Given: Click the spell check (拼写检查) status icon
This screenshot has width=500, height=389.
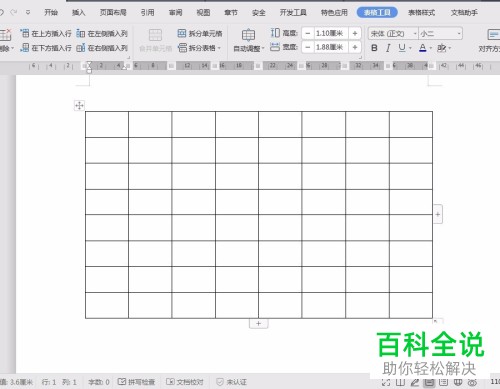Looking at the screenshot, I should [122, 381].
